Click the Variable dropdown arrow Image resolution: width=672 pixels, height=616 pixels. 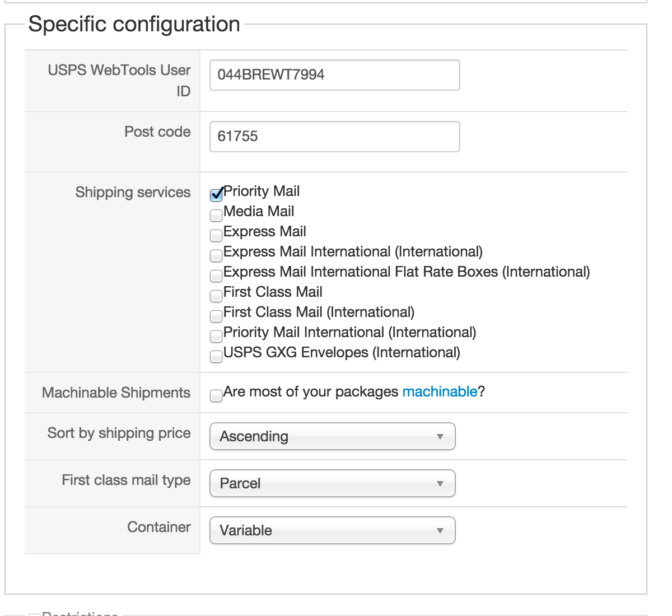(440, 531)
